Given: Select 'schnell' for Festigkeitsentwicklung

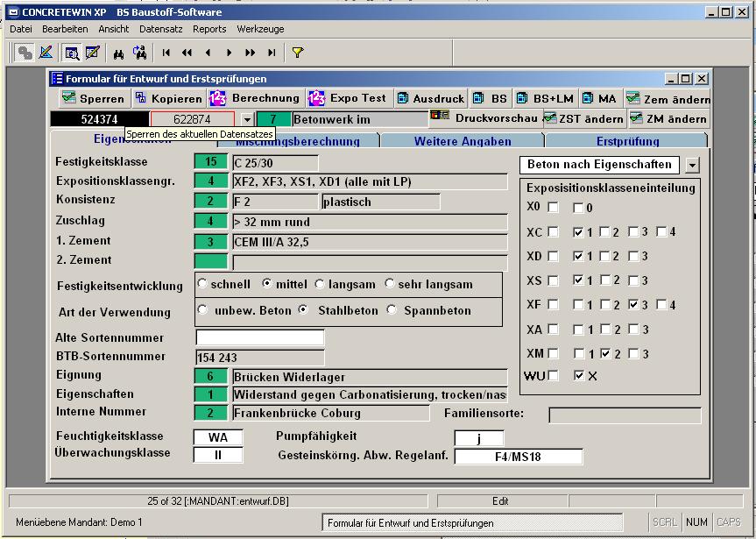Looking at the screenshot, I should (x=203, y=284).
